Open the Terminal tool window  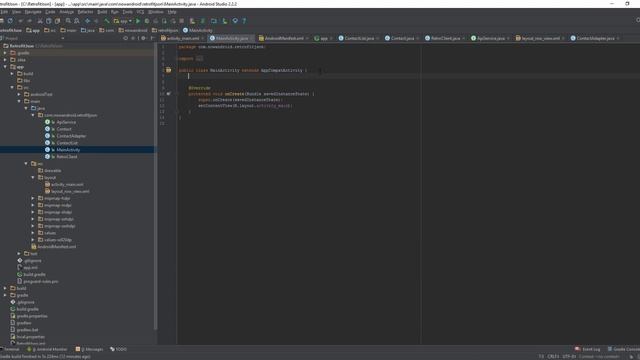click(x=10, y=349)
